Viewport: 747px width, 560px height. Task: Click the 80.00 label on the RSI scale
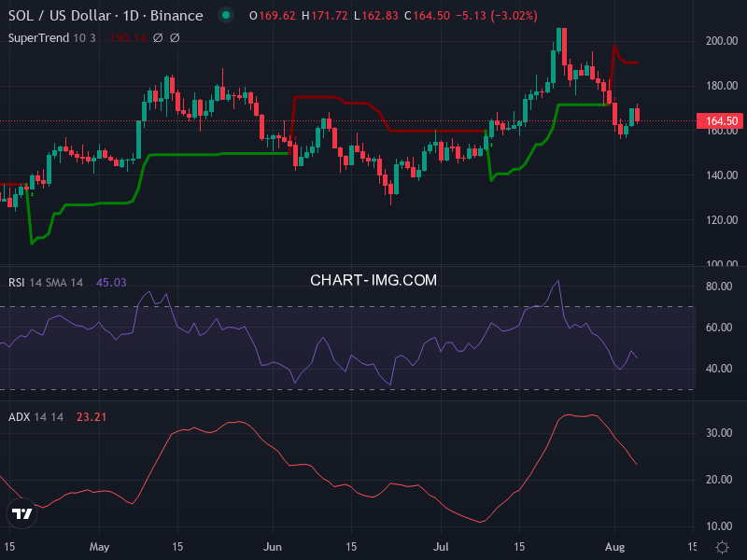(719, 287)
